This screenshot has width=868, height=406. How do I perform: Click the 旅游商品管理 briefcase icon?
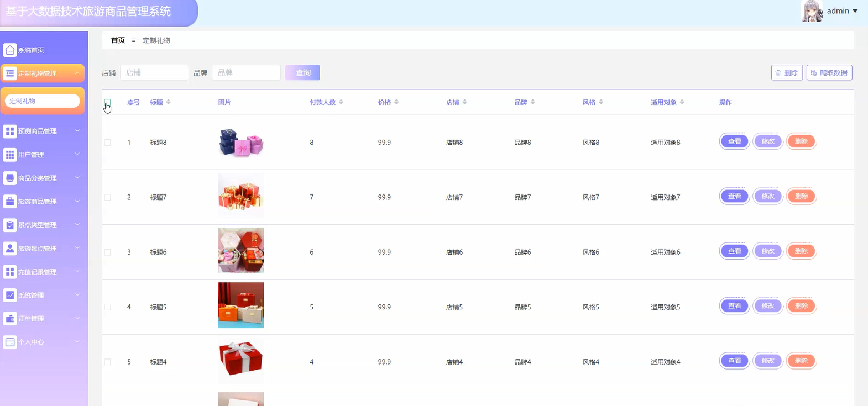(x=10, y=202)
